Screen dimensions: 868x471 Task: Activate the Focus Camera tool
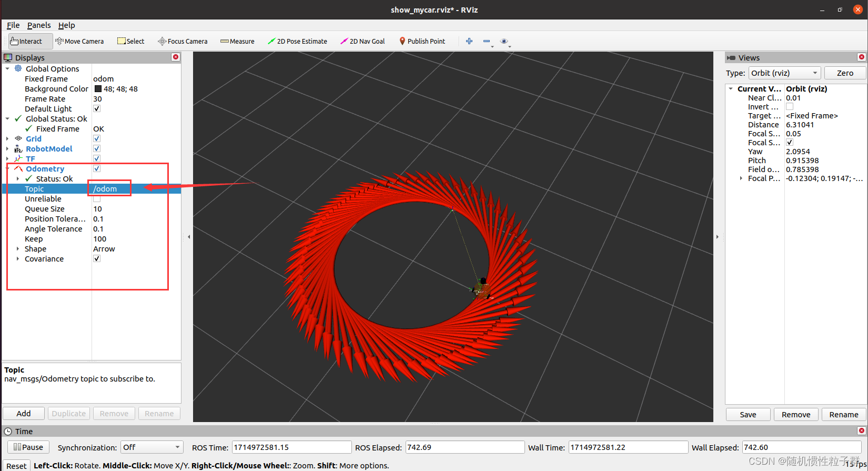[183, 41]
